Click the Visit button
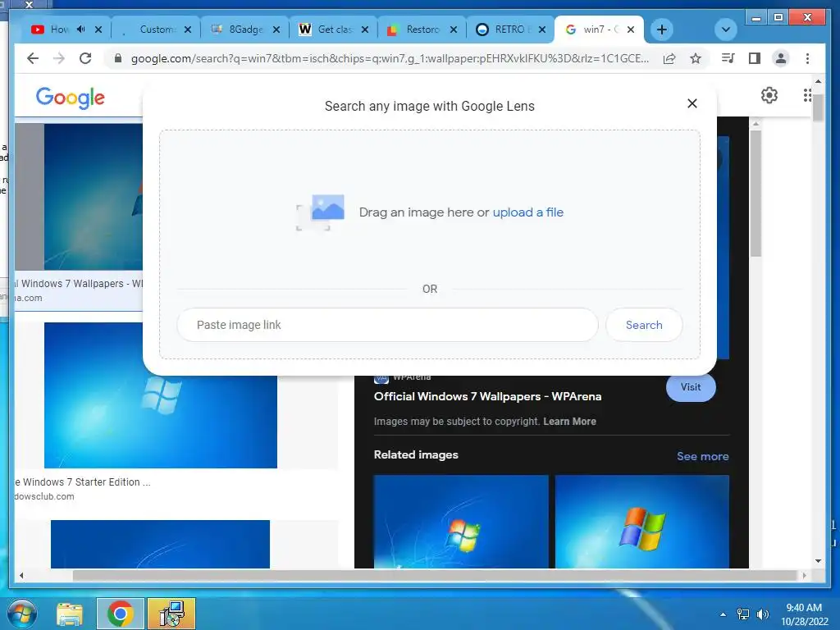Screen dimensions: 840x630 point(691,387)
